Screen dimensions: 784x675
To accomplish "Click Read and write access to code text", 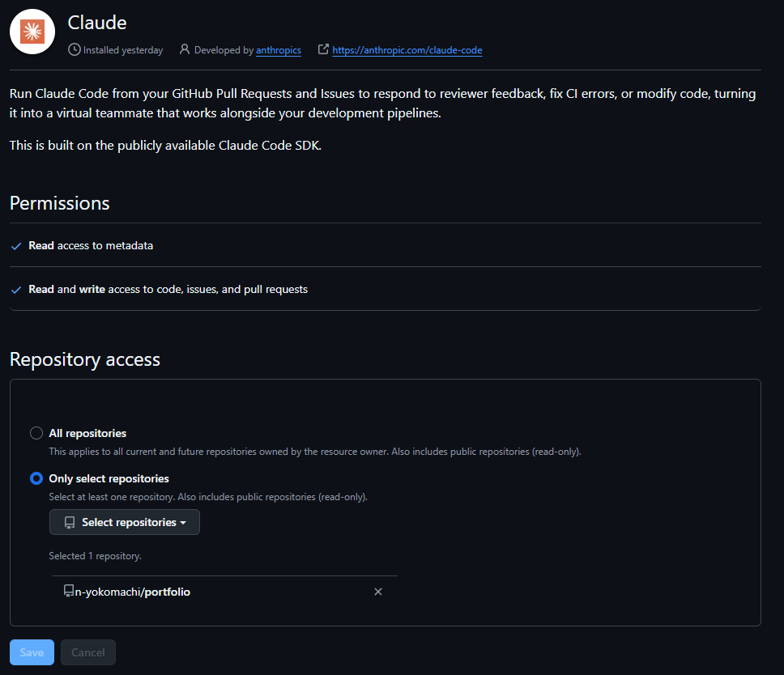I will click(168, 289).
